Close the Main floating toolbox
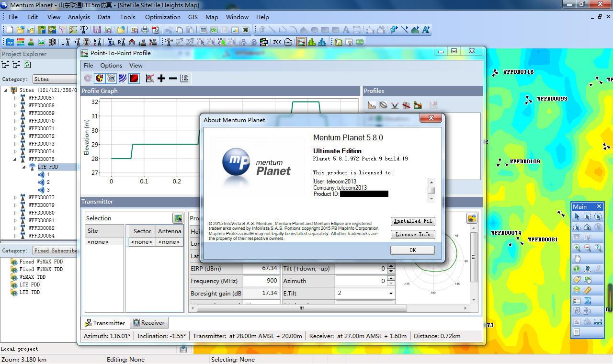This screenshot has width=613, height=364. coord(599,206)
